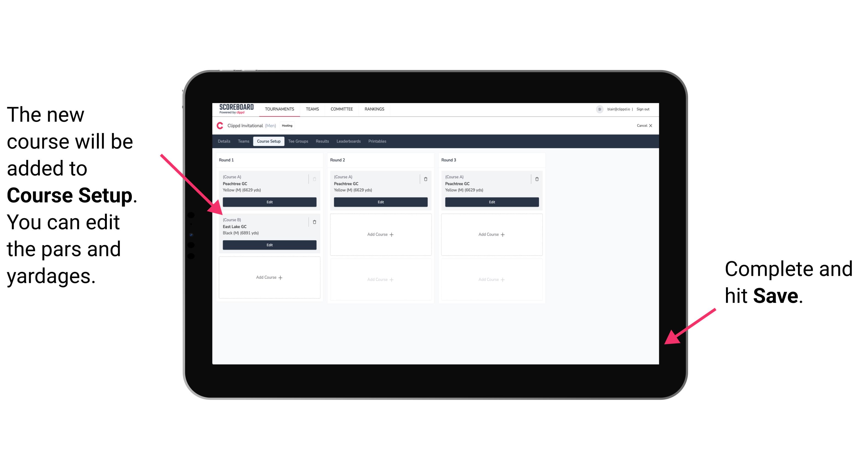Click Edit button for Peachtree GC Round 1

pos(269,202)
